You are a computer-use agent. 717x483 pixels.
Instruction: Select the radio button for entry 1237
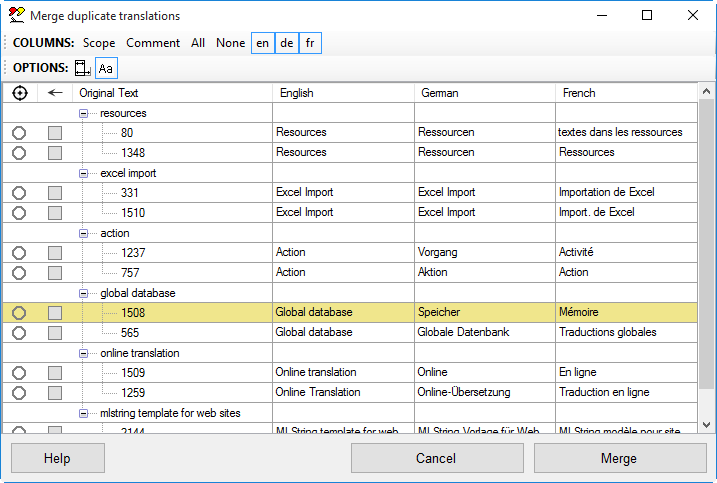click(19, 253)
